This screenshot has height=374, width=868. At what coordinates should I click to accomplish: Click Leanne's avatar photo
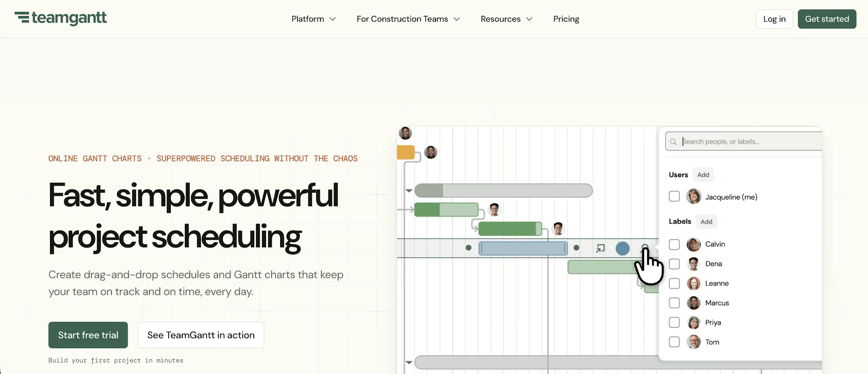pos(693,283)
